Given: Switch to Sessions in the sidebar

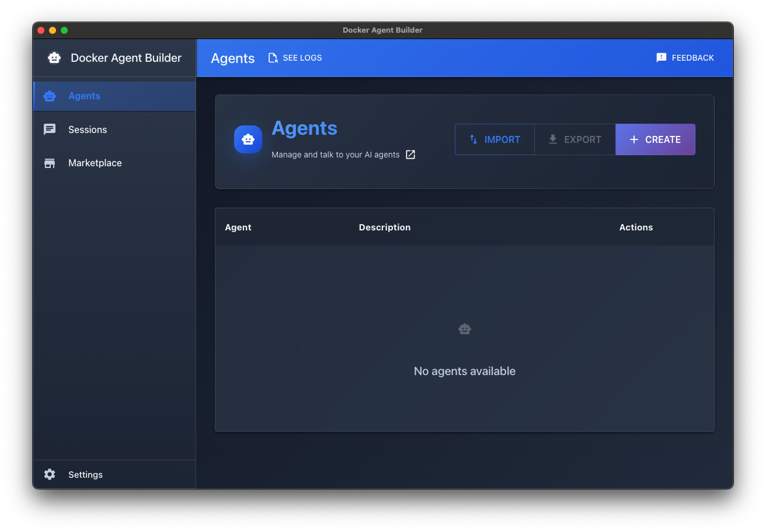Looking at the screenshot, I should point(87,129).
